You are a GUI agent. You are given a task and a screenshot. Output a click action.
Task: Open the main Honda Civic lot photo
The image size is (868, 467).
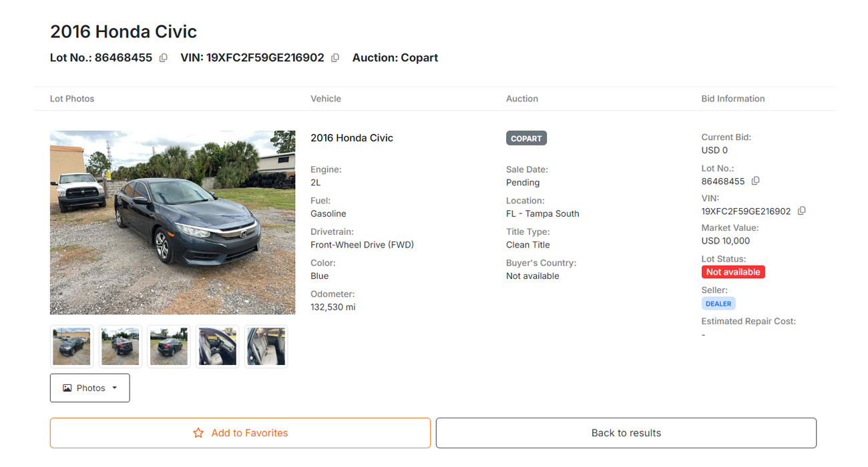pyautogui.click(x=172, y=222)
